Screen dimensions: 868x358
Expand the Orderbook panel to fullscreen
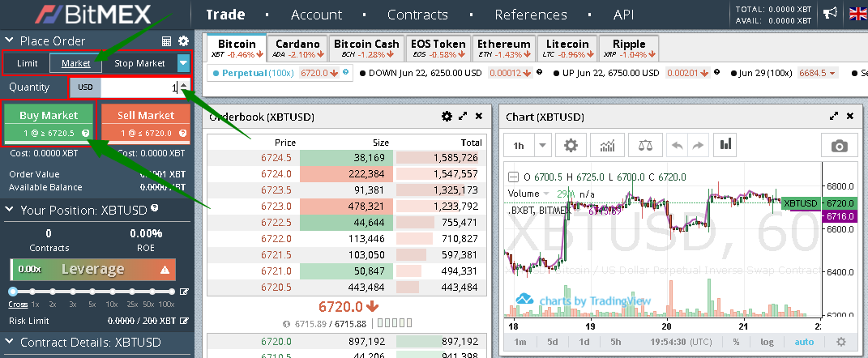click(x=463, y=116)
